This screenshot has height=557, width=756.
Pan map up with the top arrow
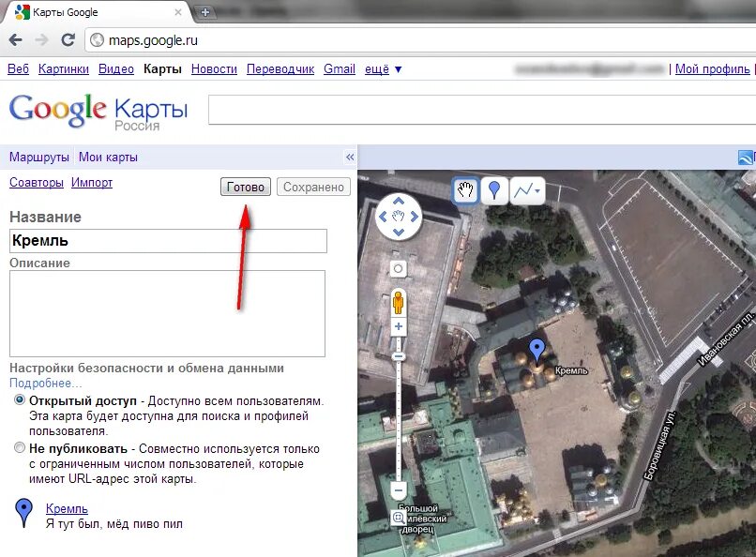click(x=399, y=201)
